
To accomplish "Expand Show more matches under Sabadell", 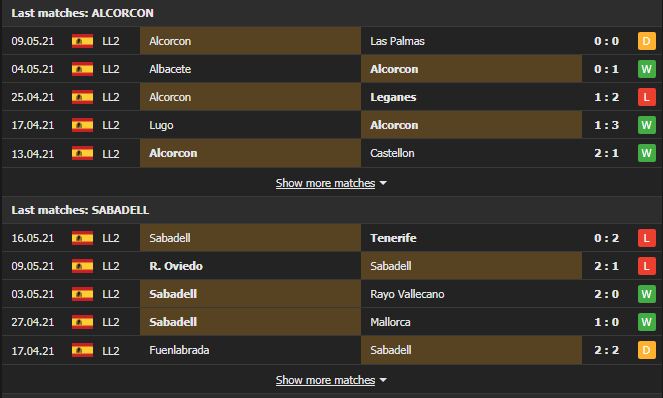I will click(325, 380).
